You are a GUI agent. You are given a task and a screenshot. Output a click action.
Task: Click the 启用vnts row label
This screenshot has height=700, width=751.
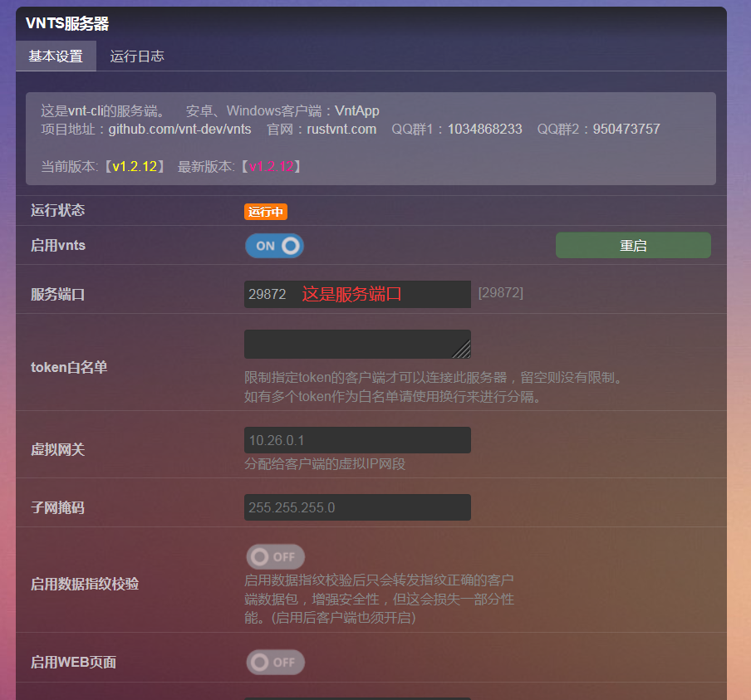pos(58,245)
